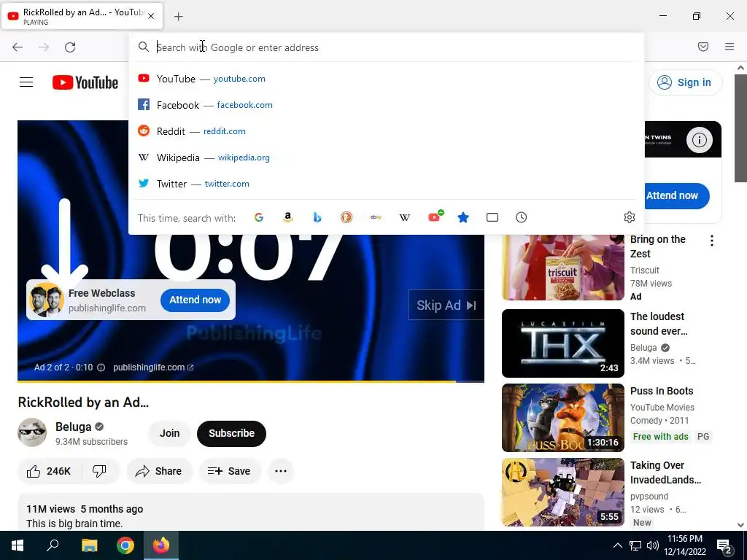The image size is (747, 560).
Task: Click page vertical scrollbar thumb
Action: pos(740,128)
